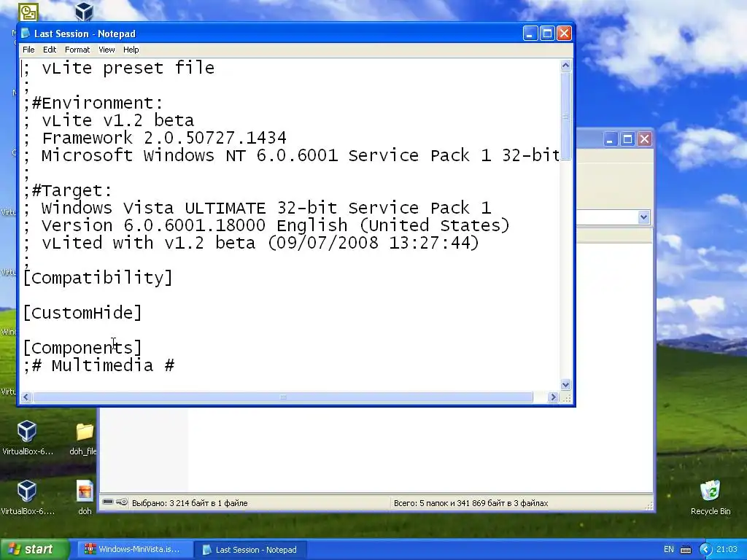Open the Start menu
Viewport: 747px width, 560px height.
pos(34,550)
